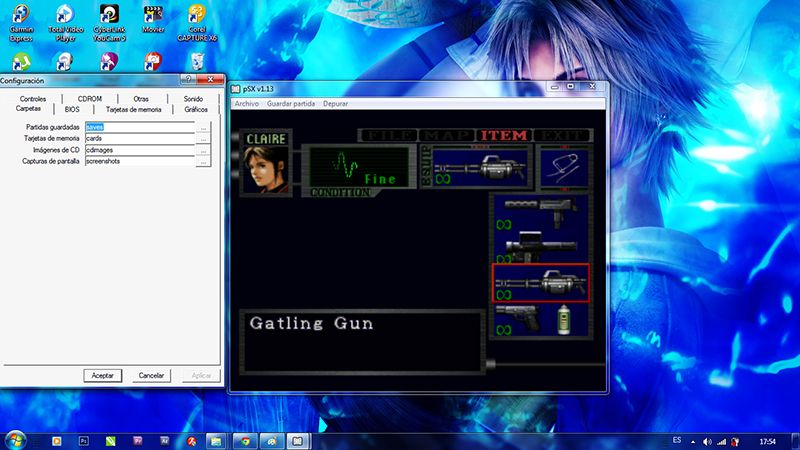This screenshot has width=800, height=450.
Task: Browse folder for Imágenes de CD
Action: point(204,150)
